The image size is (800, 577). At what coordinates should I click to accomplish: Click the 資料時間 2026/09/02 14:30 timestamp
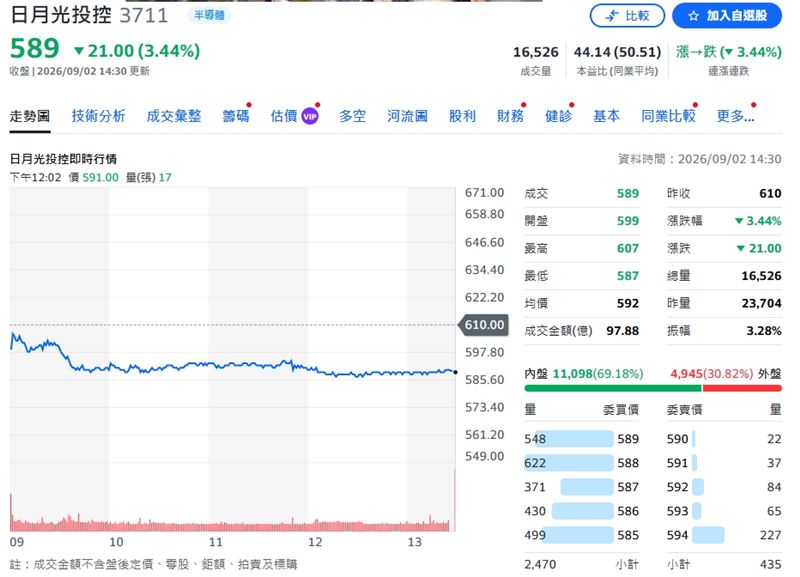point(699,159)
